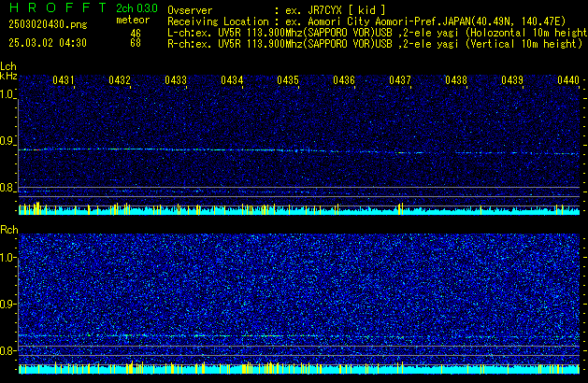This screenshot has height=383, width=588.
Task: Pick the 0438 time marker
Action: pyautogui.click(x=456, y=80)
